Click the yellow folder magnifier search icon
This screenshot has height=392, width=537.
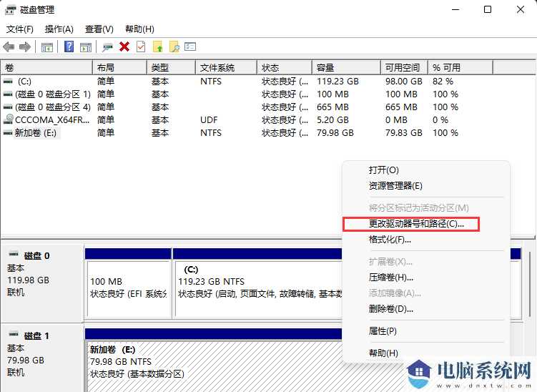click(x=174, y=46)
